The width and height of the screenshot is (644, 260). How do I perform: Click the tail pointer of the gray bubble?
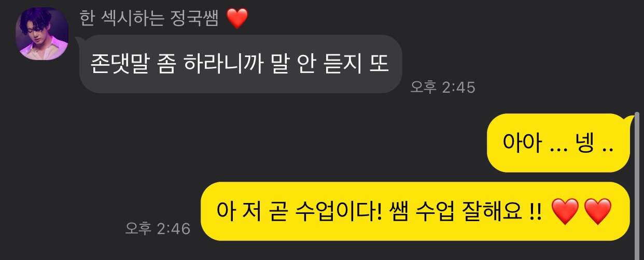click(80, 41)
